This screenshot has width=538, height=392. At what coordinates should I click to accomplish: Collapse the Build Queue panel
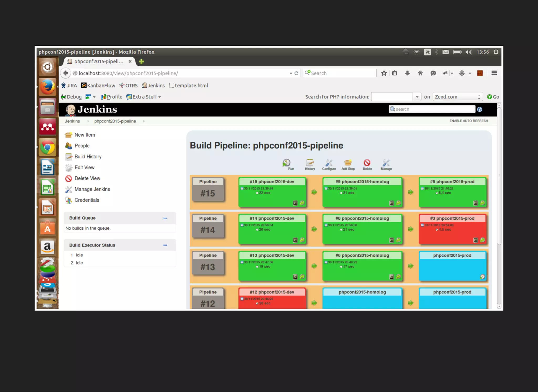click(x=165, y=218)
